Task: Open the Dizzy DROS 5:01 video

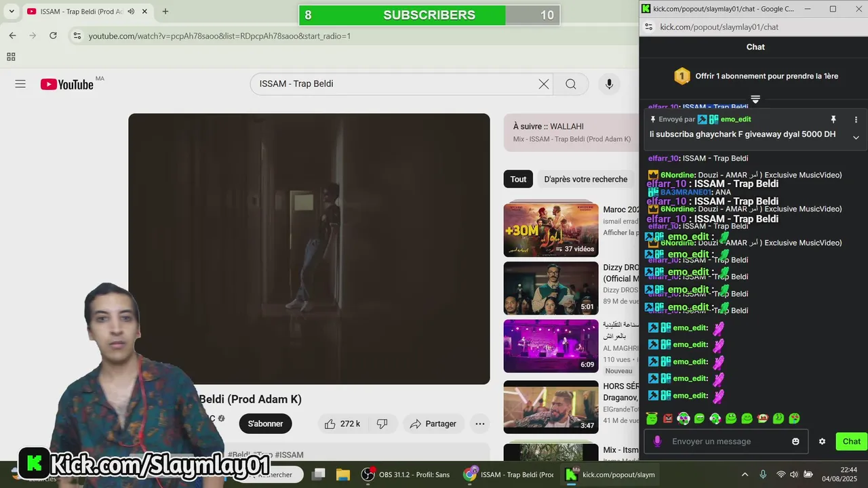Action: 551,288
